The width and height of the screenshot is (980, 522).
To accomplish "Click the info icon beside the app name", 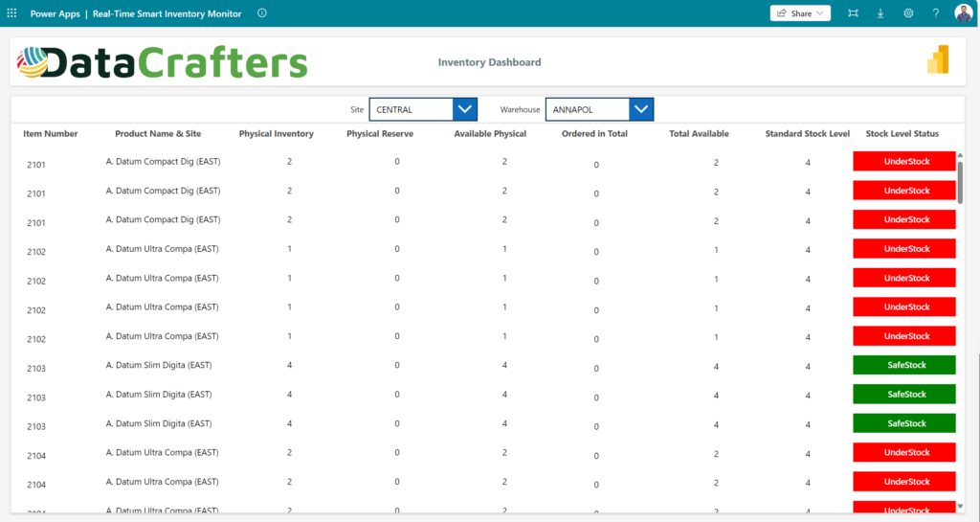I will [262, 13].
